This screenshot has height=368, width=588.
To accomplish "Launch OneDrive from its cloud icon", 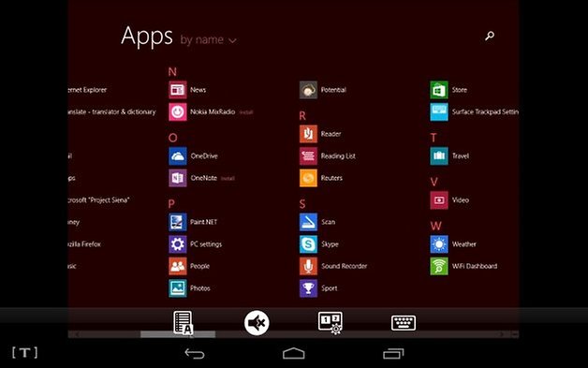I will [x=177, y=156].
